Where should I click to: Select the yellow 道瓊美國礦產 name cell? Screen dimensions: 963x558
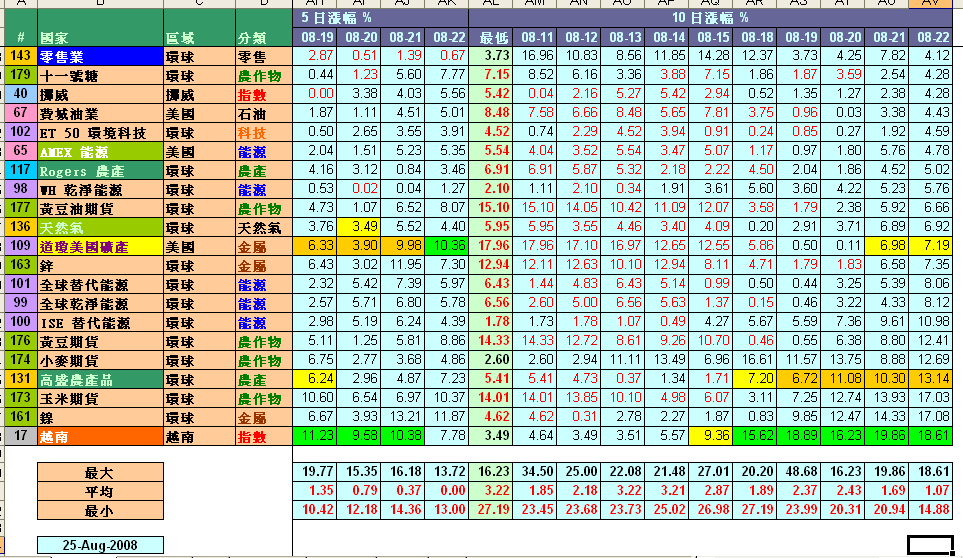pos(100,246)
